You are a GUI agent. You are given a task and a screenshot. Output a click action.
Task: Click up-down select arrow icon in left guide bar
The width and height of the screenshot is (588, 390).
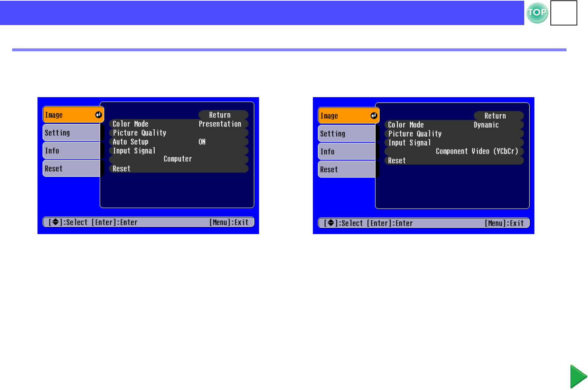[x=56, y=222]
